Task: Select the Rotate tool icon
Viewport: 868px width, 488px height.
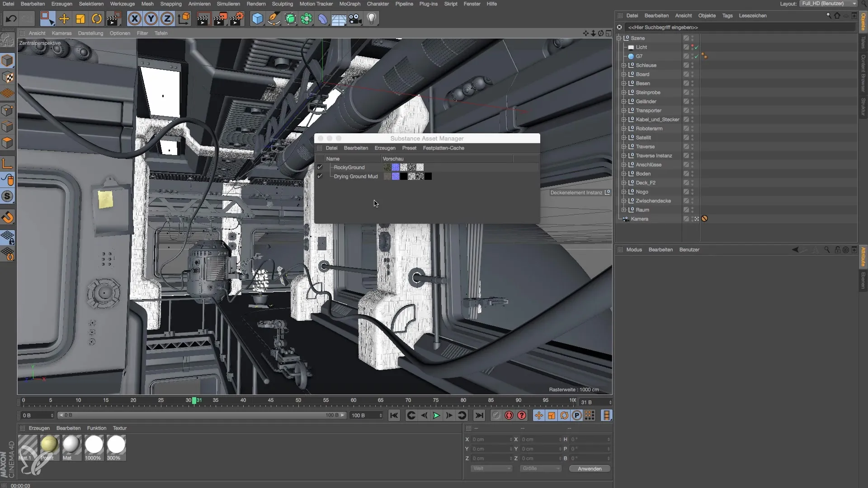Action: pos(97,19)
